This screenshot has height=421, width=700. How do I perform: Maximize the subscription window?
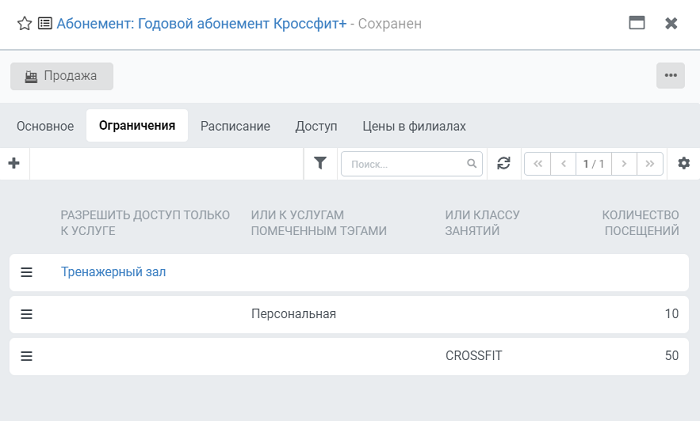coord(637,23)
